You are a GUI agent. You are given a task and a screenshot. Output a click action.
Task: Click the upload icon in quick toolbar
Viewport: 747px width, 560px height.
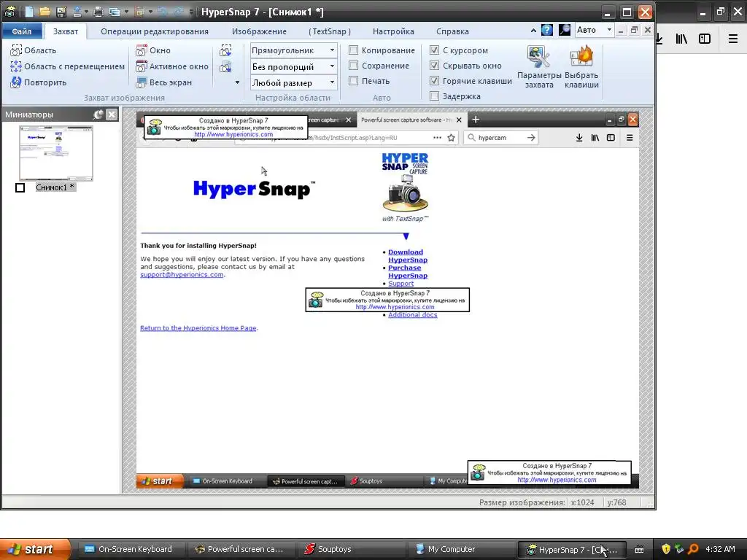click(x=77, y=12)
